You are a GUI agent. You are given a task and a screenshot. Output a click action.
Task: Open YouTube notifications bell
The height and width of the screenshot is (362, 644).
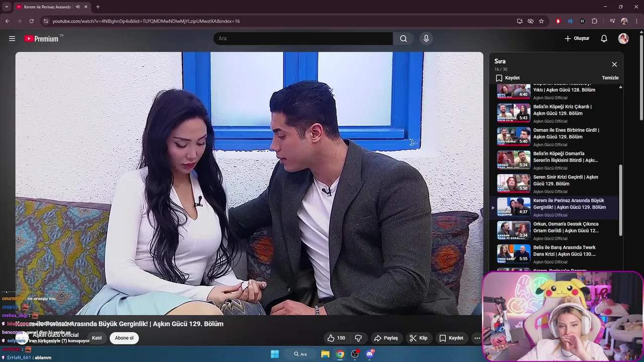click(604, 38)
